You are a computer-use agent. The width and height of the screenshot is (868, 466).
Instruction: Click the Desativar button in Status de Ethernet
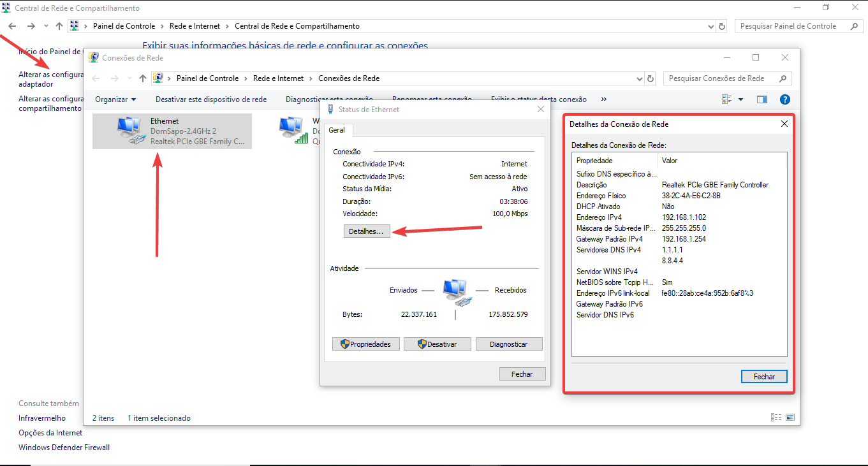[437, 344]
